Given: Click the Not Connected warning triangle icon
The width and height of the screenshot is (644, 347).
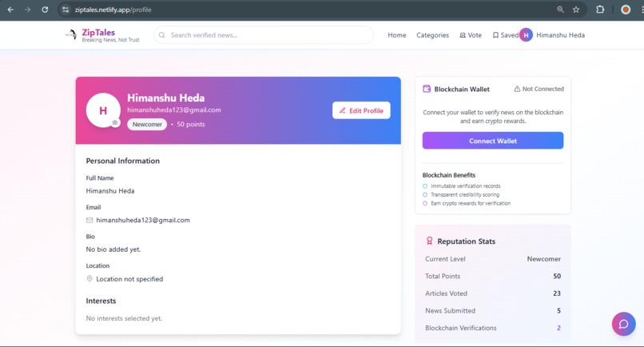Looking at the screenshot, I should (517, 89).
